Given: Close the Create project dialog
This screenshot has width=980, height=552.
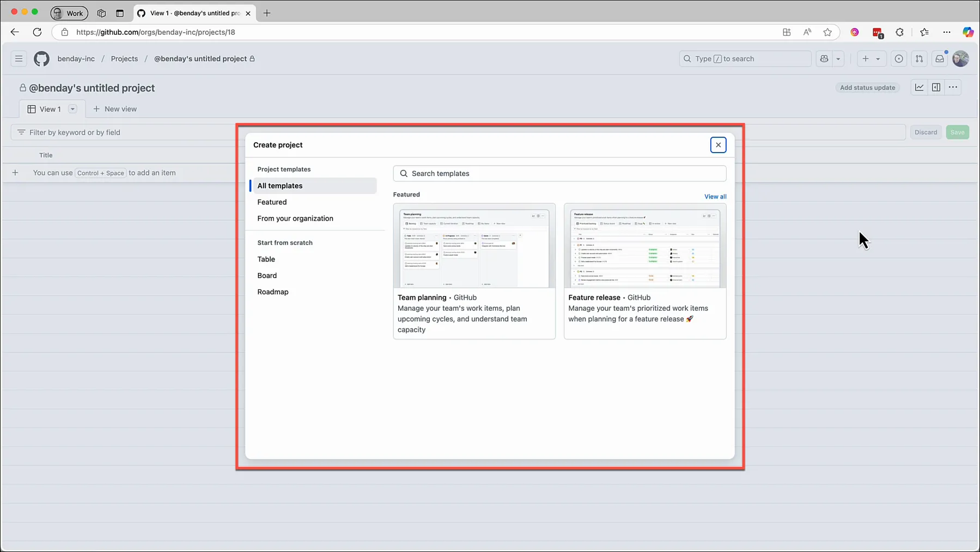Looking at the screenshot, I should click(718, 145).
